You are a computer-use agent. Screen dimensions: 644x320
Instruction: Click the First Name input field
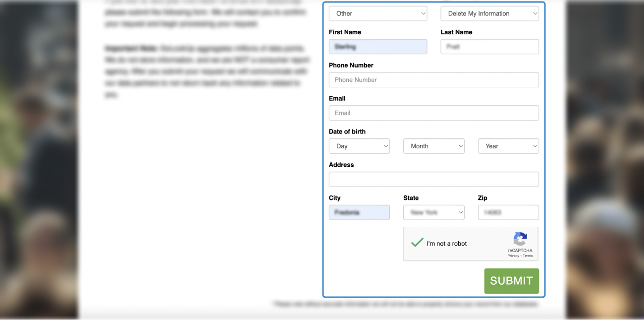click(377, 47)
